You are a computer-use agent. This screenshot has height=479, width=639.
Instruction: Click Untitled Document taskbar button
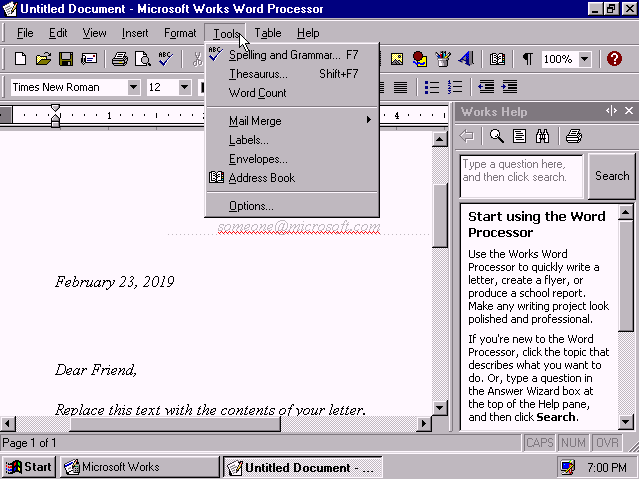click(303, 467)
